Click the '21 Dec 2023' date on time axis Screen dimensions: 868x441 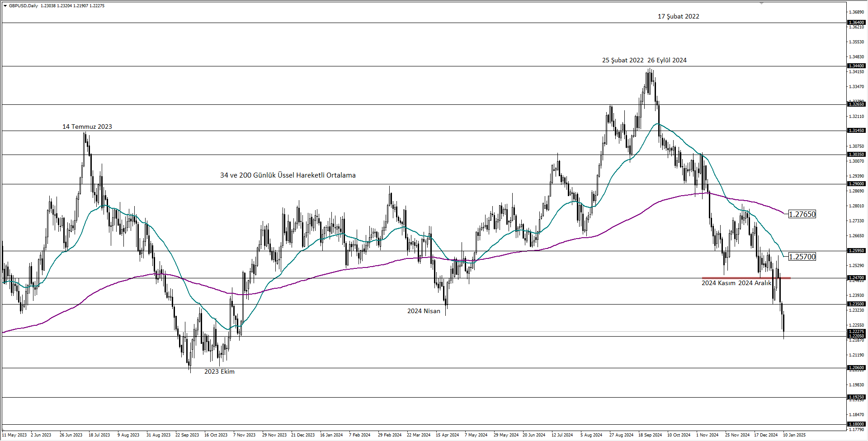[303, 435]
